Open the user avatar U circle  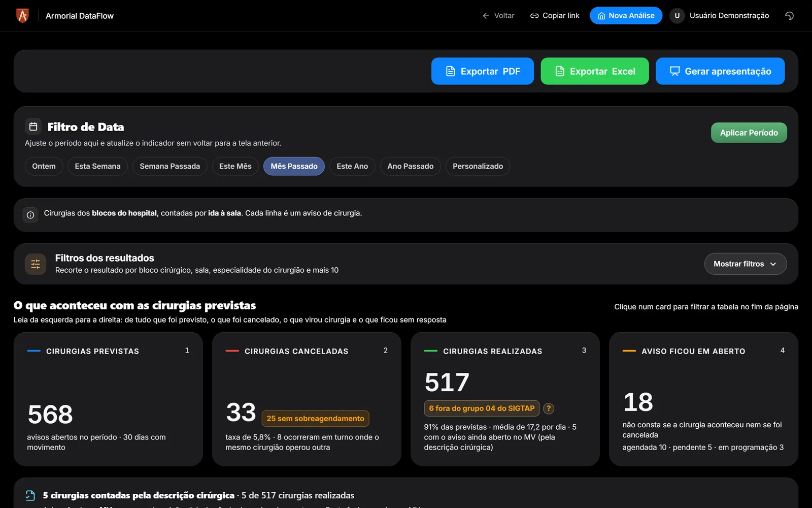pyautogui.click(x=677, y=16)
